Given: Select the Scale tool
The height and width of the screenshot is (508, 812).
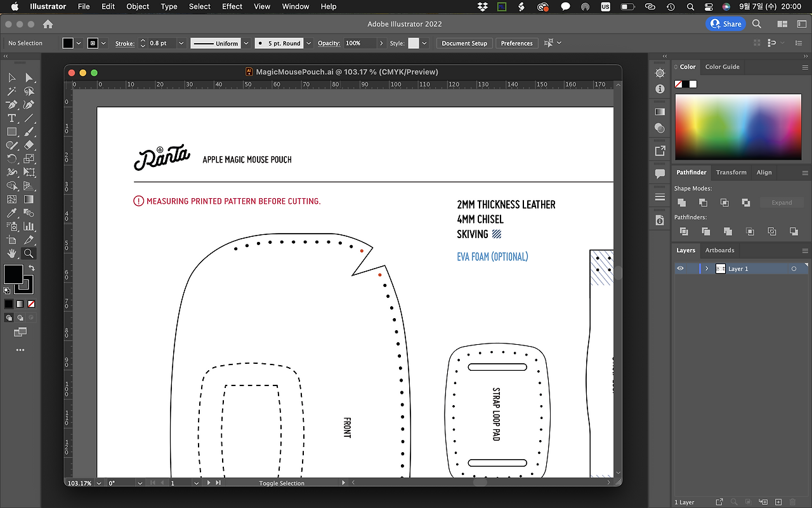Looking at the screenshot, I should pos(29,159).
